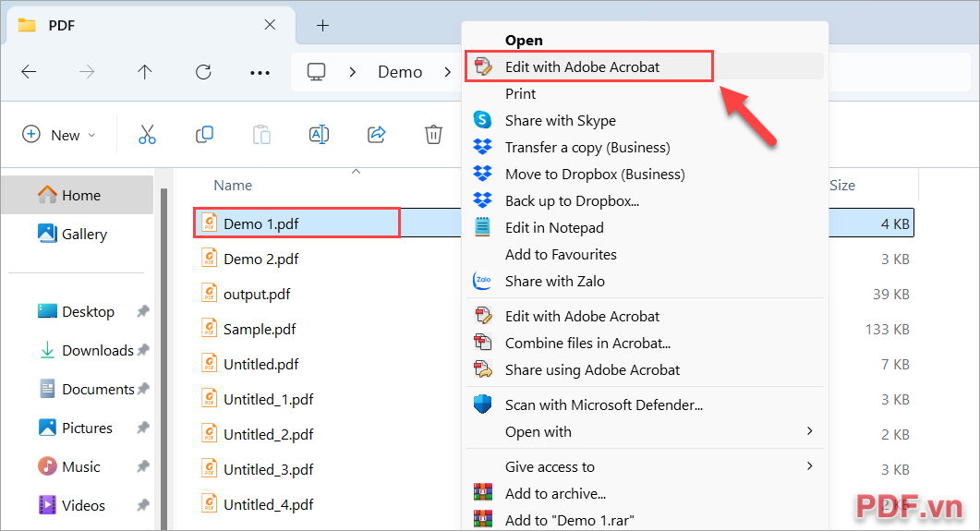Click Dropbox icon beside Transfer a copy
This screenshot has width=980, height=531.
coord(482,147)
